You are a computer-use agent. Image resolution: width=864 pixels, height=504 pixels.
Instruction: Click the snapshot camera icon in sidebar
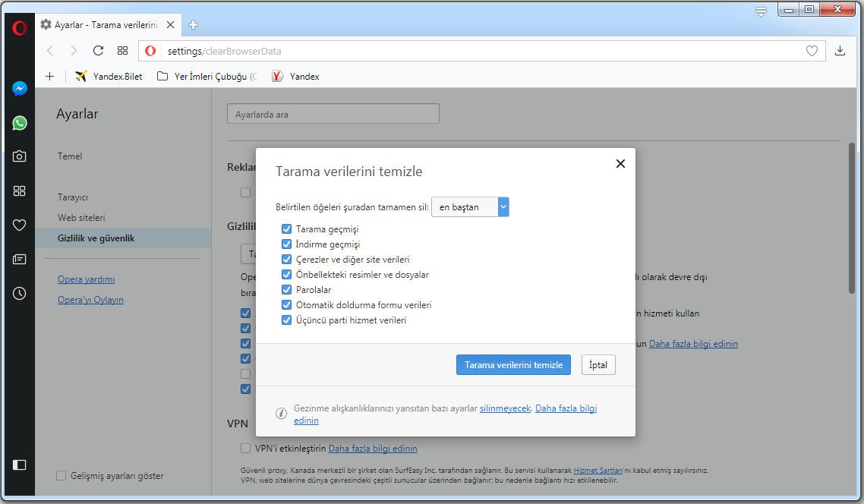click(x=20, y=156)
